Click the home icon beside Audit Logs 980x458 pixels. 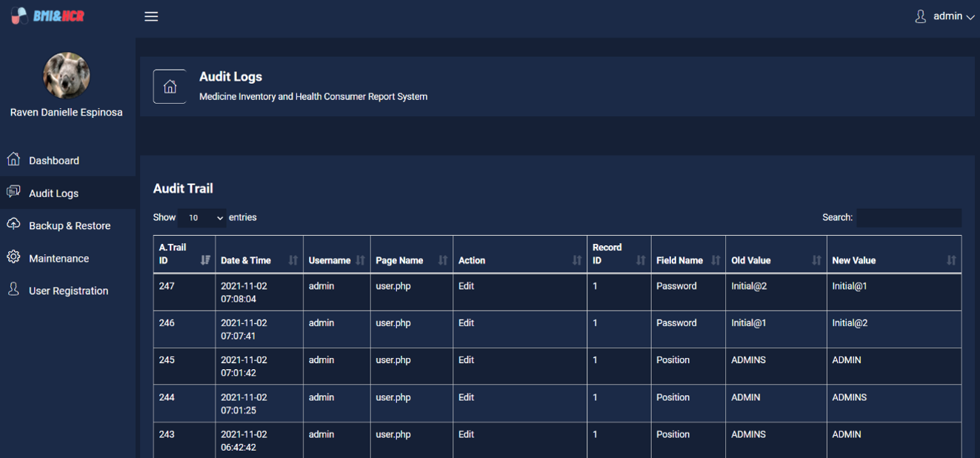(x=170, y=87)
